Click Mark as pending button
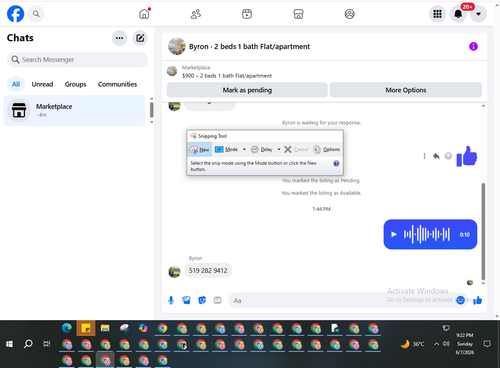The height and width of the screenshot is (368, 500). [x=247, y=90]
